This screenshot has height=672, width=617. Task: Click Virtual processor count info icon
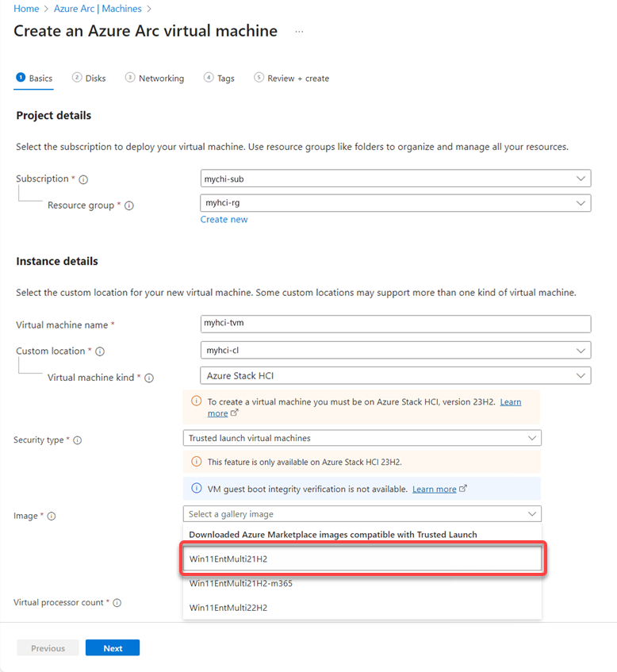117,602
